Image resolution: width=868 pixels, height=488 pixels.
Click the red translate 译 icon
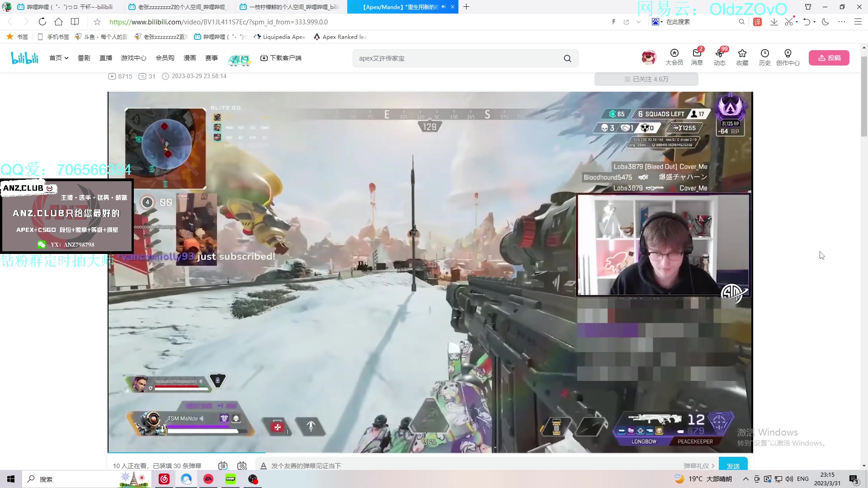pos(757,22)
